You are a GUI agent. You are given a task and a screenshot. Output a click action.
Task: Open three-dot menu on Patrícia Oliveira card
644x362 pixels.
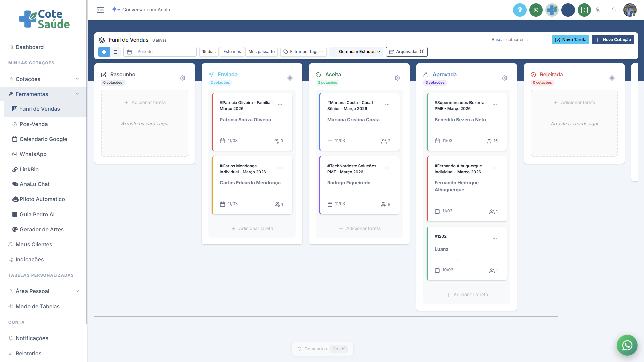click(280, 105)
